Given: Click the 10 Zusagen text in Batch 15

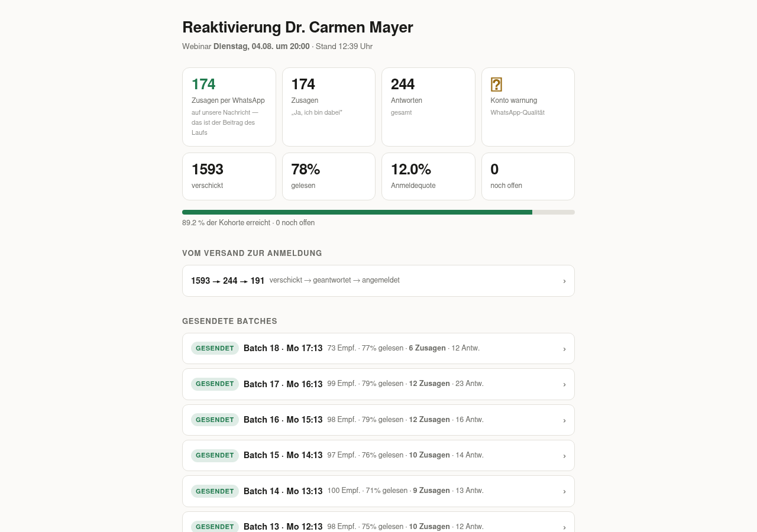Looking at the screenshot, I should coord(429,455).
